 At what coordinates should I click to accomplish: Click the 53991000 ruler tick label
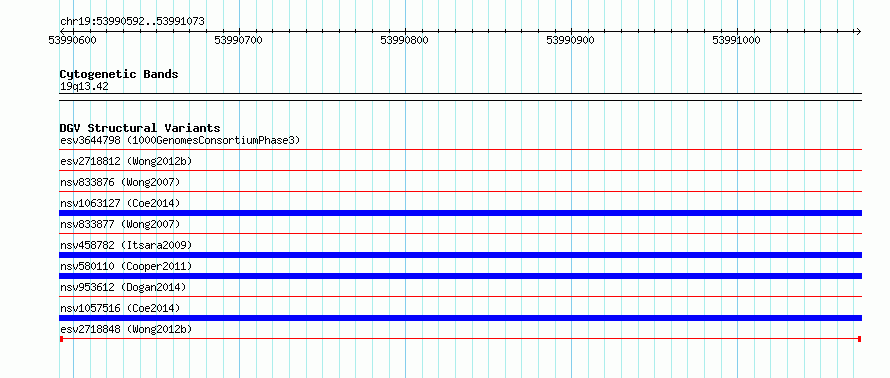pyautogui.click(x=736, y=40)
